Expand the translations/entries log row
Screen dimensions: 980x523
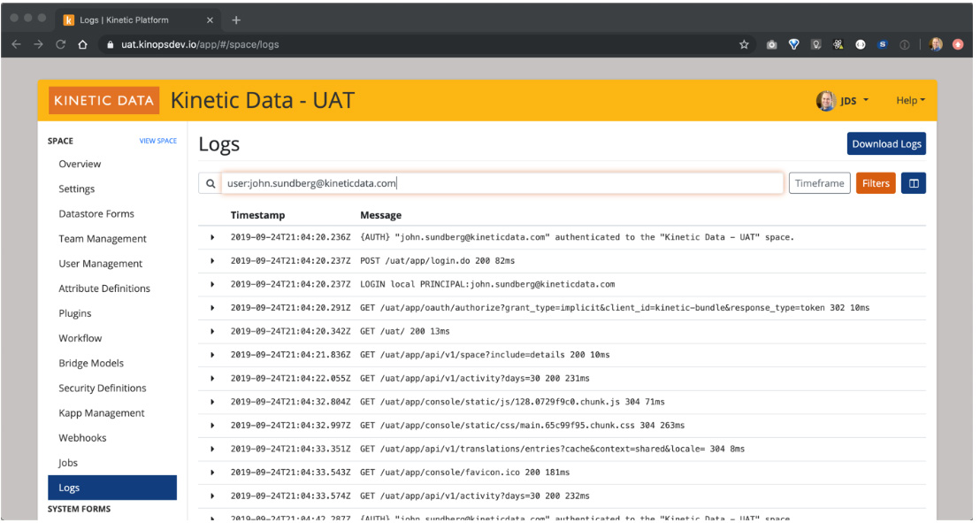point(212,449)
